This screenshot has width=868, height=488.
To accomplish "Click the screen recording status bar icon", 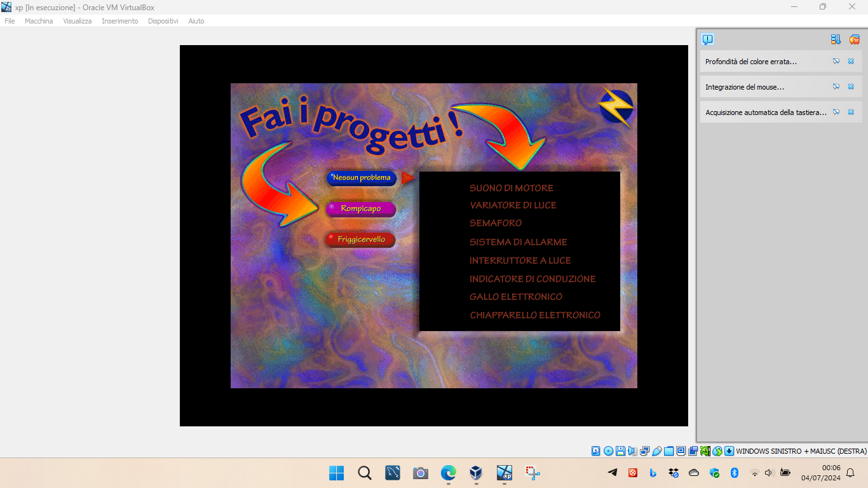I will (693, 451).
